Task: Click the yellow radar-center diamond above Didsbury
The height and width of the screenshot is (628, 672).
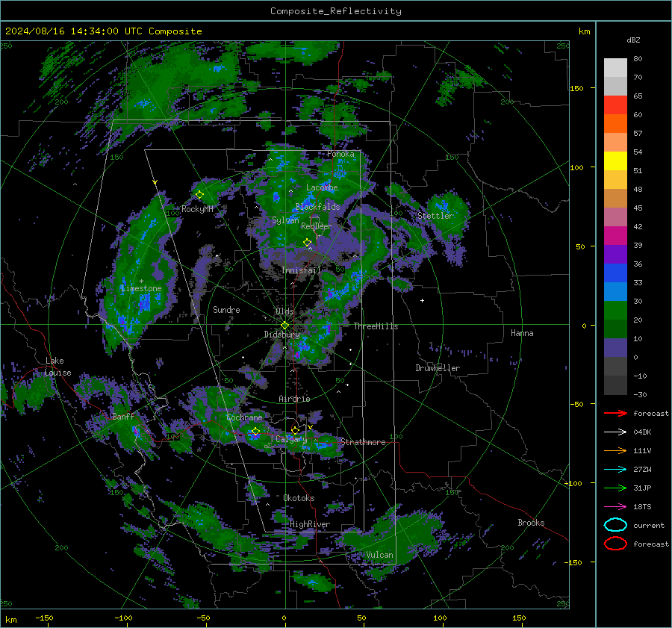Action: (284, 326)
